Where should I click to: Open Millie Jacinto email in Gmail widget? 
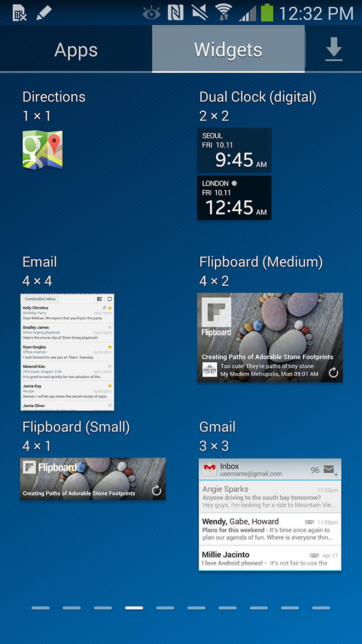270,558
